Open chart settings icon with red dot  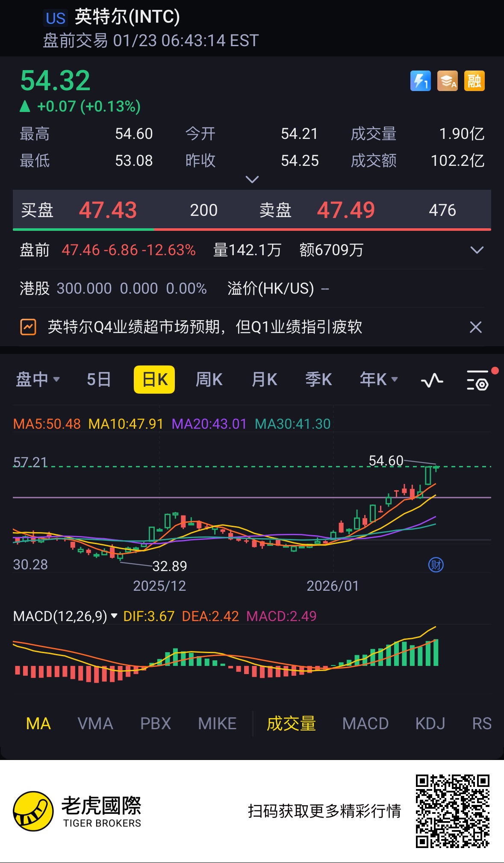point(478,380)
